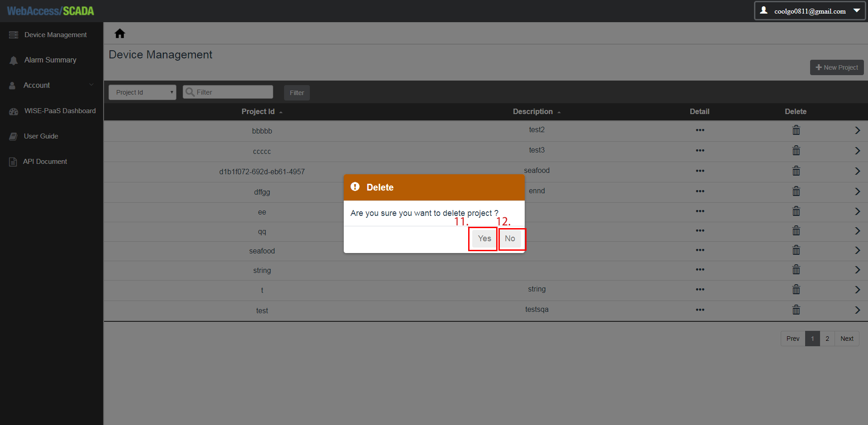This screenshot has width=868, height=425.
Task: Click page 1 in pagination
Action: pyautogui.click(x=812, y=339)
